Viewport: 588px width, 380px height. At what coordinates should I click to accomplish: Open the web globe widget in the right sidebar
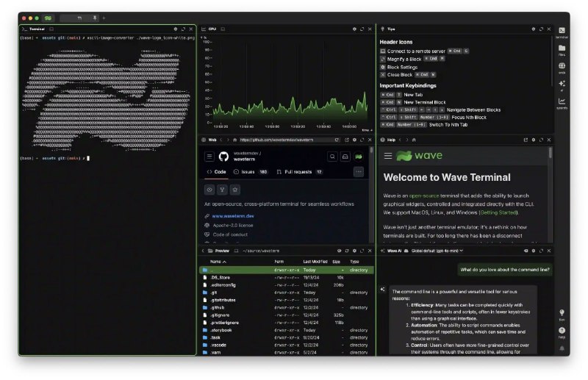coord(562,68)
